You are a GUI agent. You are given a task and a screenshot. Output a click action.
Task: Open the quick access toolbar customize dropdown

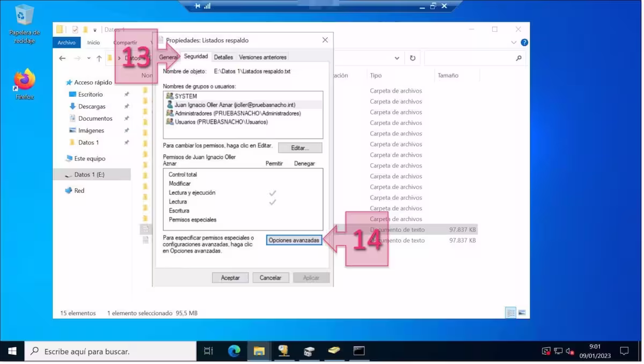(95, 30)
